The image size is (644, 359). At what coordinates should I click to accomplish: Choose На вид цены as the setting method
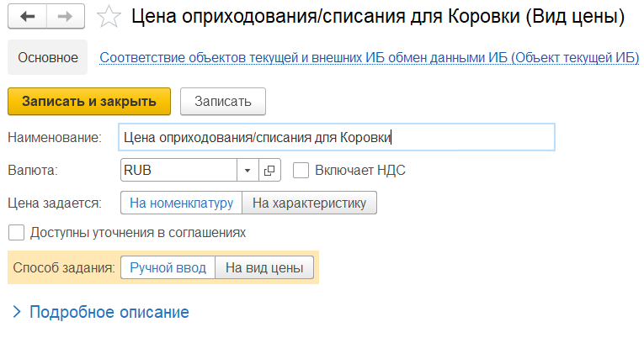tap(264, 267)
